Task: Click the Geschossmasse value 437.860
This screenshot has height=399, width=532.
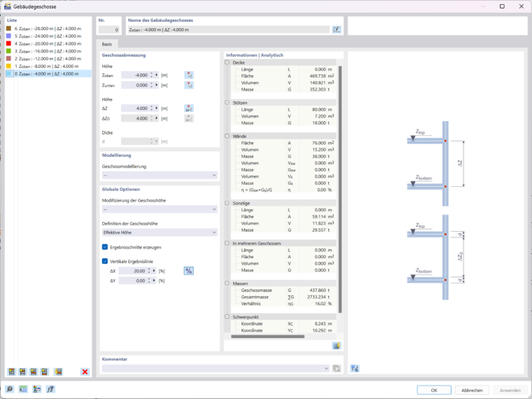Action: click(x=317, y=290)
